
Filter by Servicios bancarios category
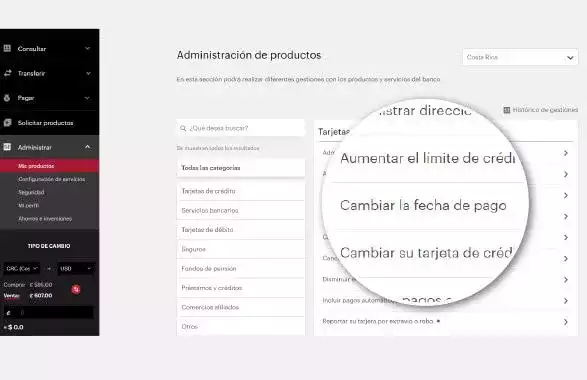click(x=241, y=210)
